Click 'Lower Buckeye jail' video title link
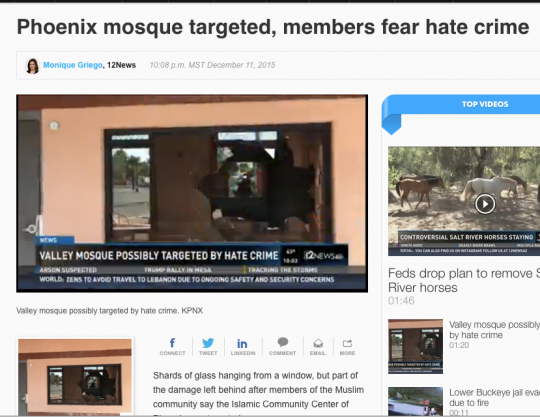 [494, 398]
